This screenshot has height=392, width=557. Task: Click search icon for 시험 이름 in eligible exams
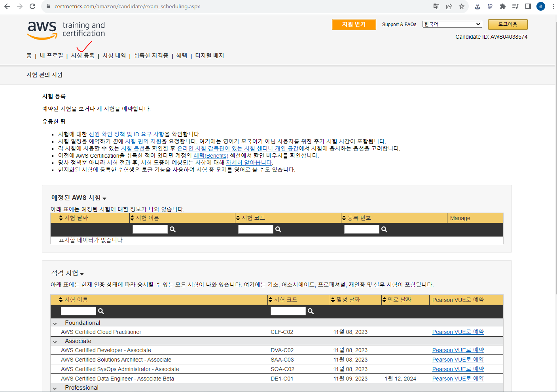point(101,311)
